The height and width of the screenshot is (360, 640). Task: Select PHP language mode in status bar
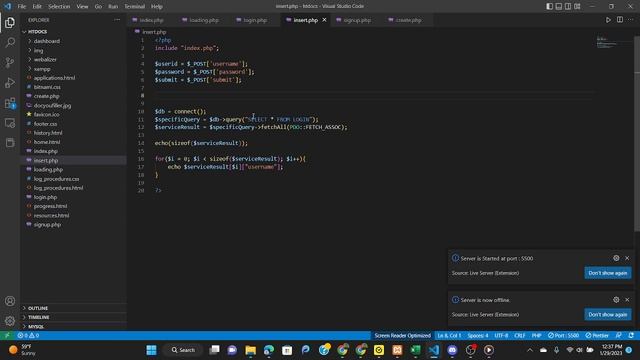[x=536, y=336]
